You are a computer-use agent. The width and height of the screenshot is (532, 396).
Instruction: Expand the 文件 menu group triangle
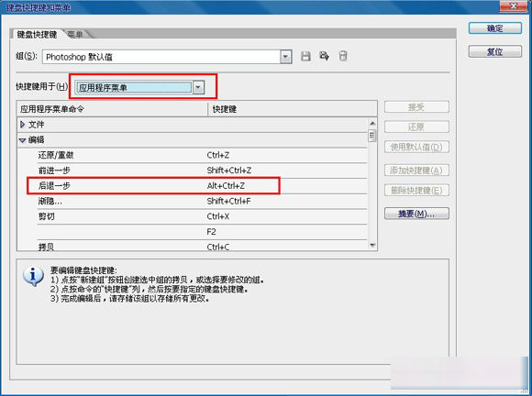click(x=22, y=125)
